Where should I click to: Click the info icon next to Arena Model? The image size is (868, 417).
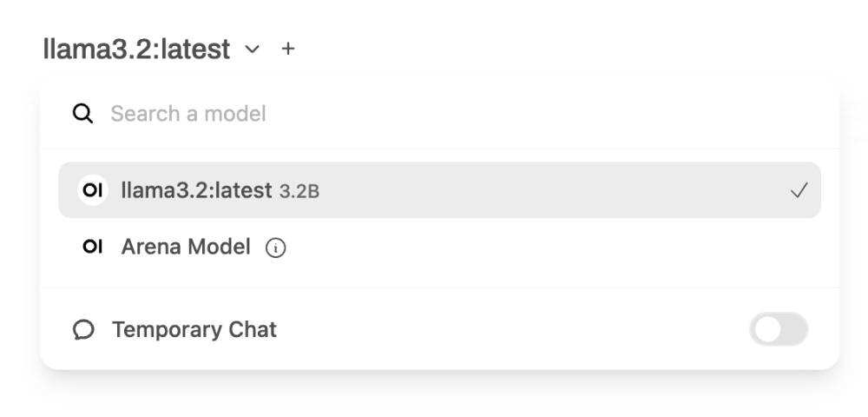pos(275,248)
